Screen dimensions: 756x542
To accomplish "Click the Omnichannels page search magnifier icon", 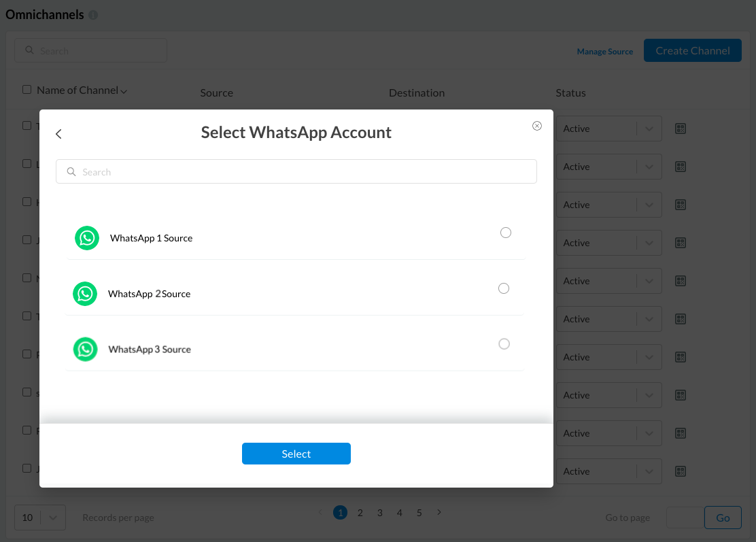I will (x=29, y=50).
